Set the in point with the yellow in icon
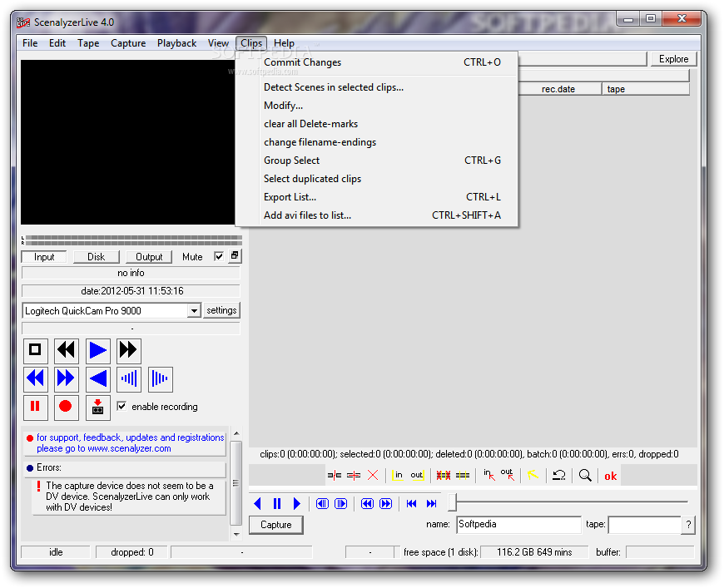This screenshot has height=588, width=724. click(398, 475)
